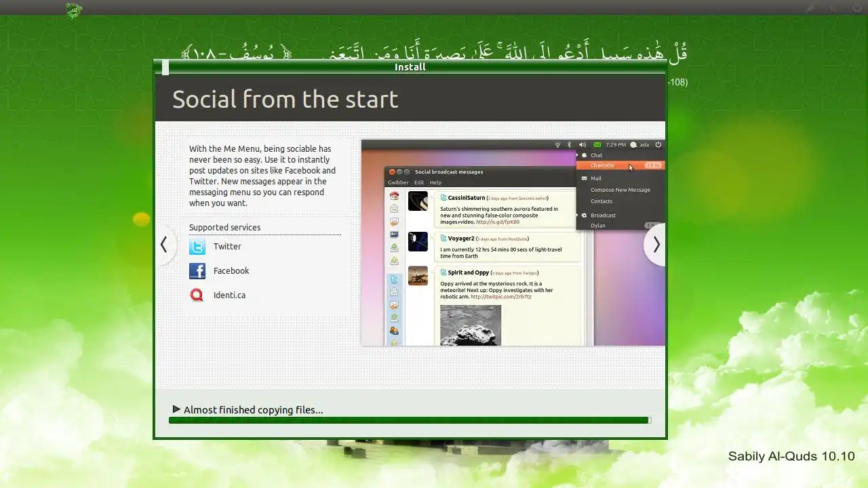Viewport: 868px width, 488px height.
Task: Click the CassiniSaturn username
Action: coord(467,198)
